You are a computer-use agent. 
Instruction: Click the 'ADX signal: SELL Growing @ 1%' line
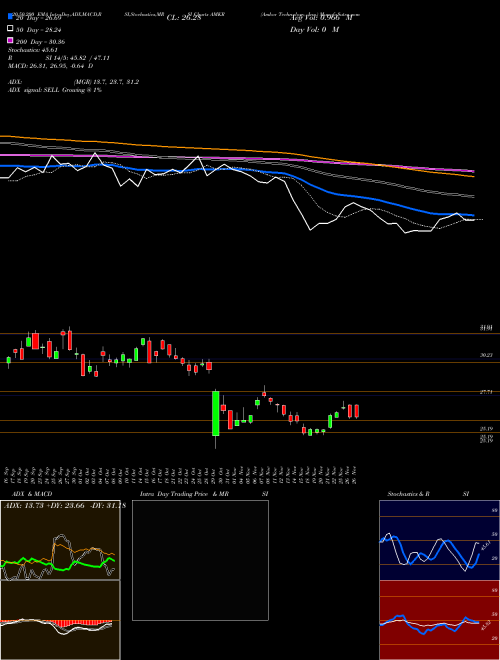[55, 90]
